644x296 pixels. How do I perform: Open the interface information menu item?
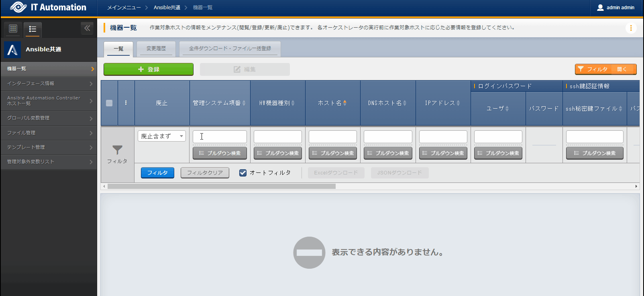pyautogui.click(x=49, y=83)
